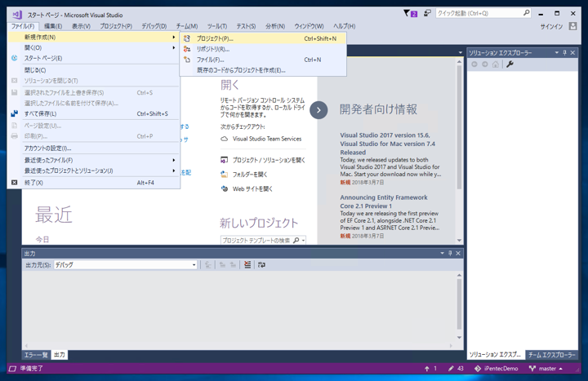The width and height of the screenshot is (588, 381).
Task: Open the master branch selector
Action: point(546,369)
